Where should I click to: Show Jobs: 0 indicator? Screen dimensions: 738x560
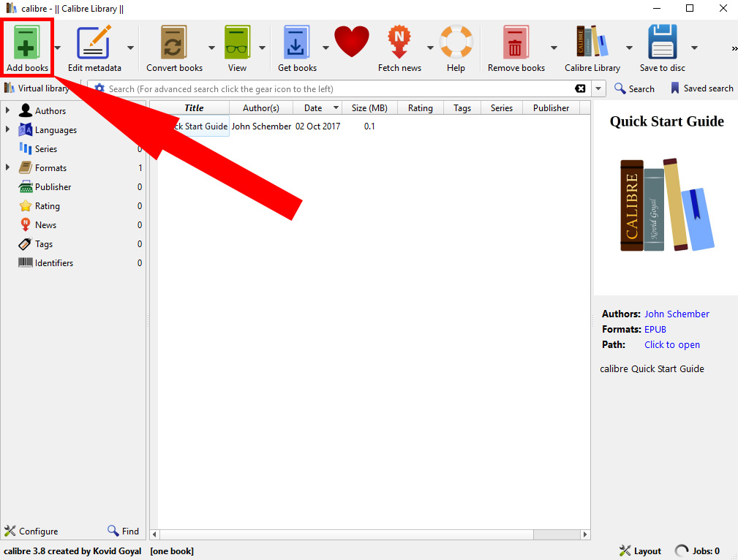[x=698, y=551]
